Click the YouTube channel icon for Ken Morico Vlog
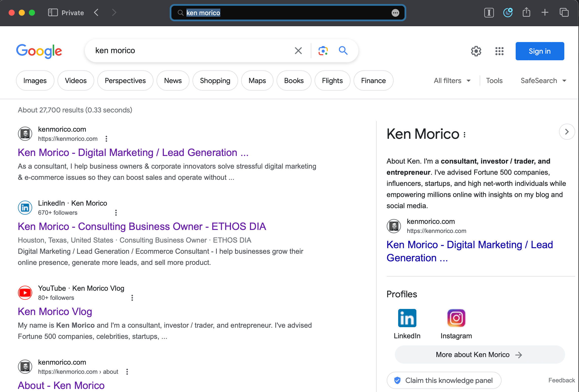 pos(25,292)
